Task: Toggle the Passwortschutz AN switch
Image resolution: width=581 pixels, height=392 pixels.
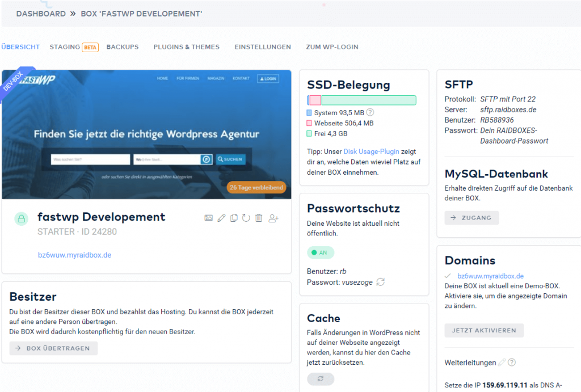Action: (x=320, y=252)
